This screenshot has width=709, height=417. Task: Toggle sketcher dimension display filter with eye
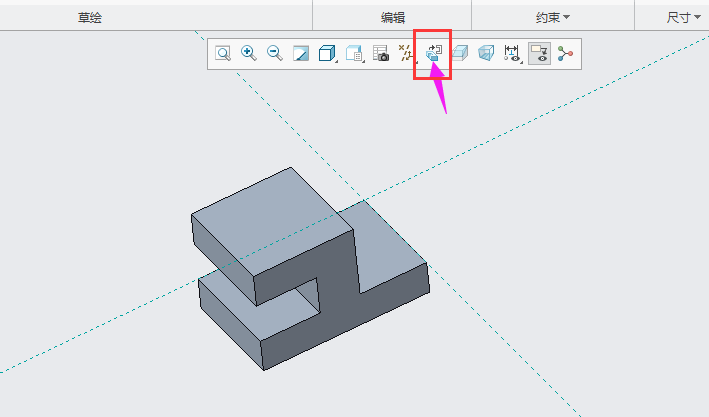click(513, 54)
